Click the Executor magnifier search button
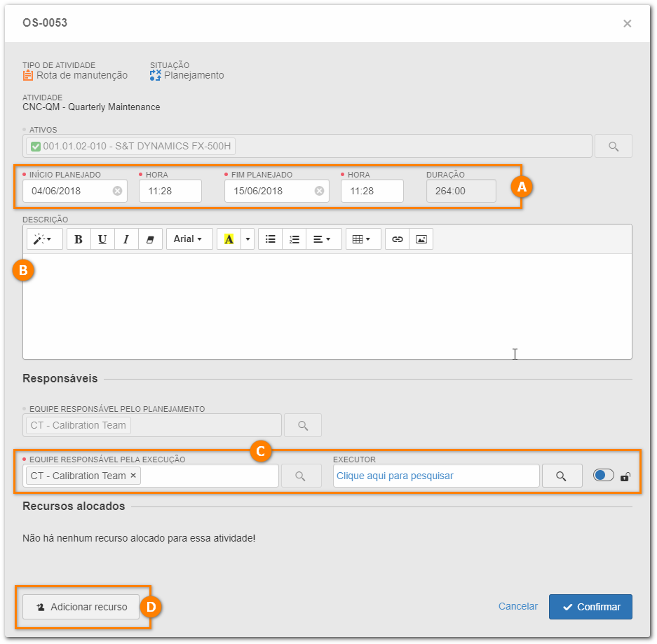The height and width of the screenshot is (644, 657). point(562,476)
